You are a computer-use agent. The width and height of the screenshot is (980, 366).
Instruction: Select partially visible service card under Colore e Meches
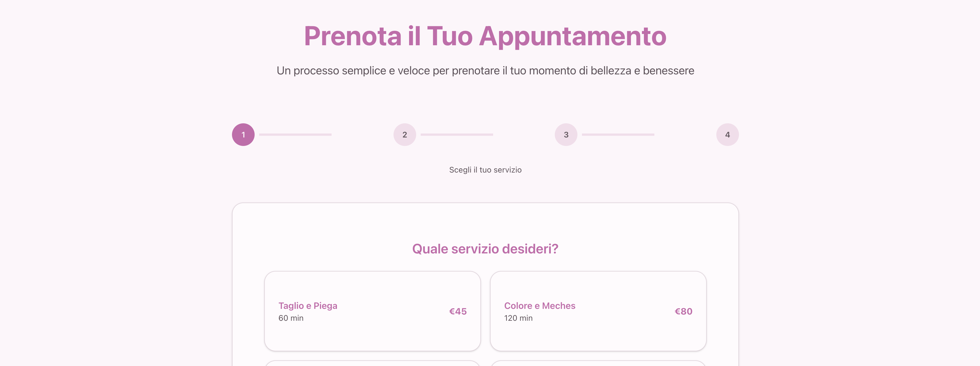click(x=598, y=363)
